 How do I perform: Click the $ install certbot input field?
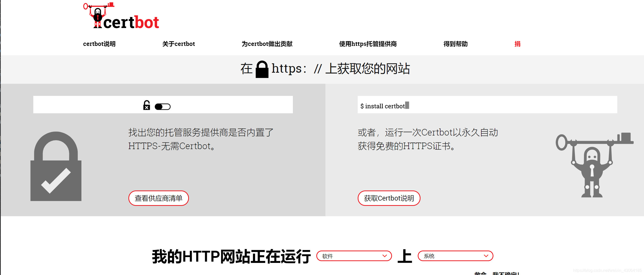[487, 105]
